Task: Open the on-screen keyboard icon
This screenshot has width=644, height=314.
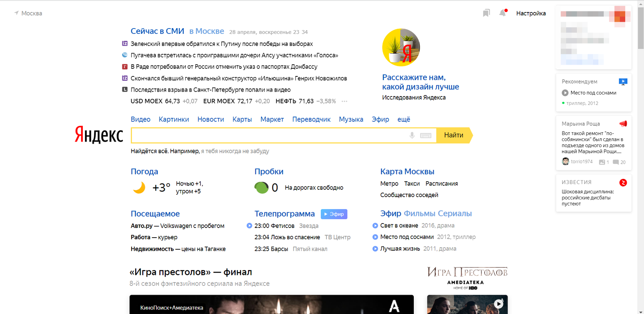Action: click(425, 135)
